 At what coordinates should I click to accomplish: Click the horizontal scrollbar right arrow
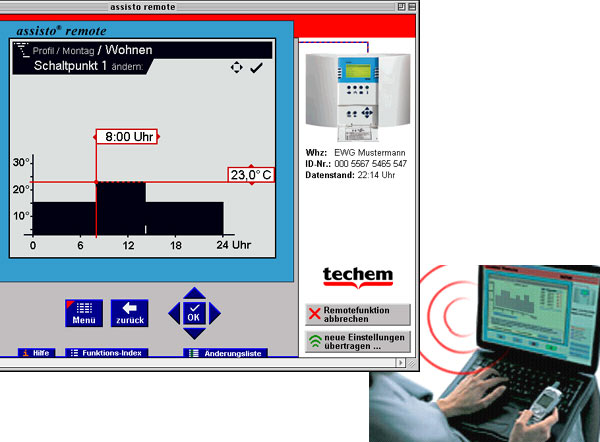tap(400, 362)
